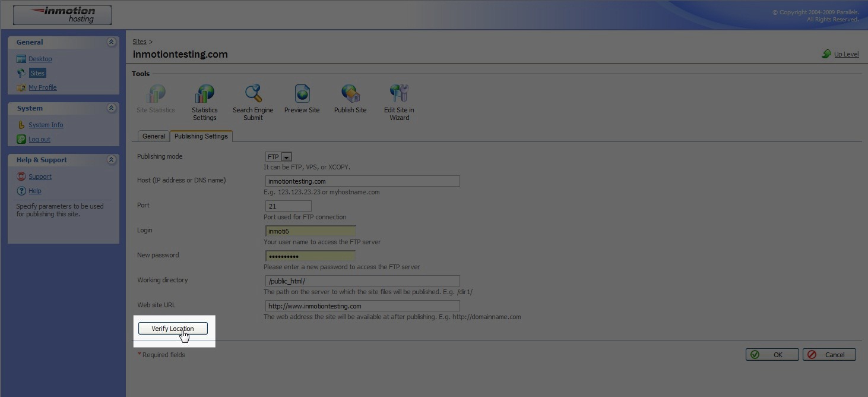Click the Working directory field
Viewport: 868px width, 397px height.
pos(362,281)
